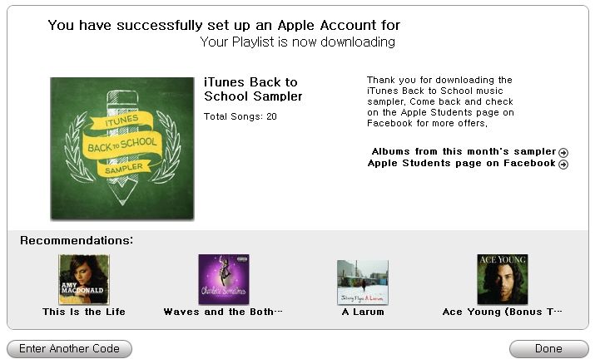Open the Amy Macdonald album cover
The width and height of the screenshot is (595, 364).
pos(84,279)
